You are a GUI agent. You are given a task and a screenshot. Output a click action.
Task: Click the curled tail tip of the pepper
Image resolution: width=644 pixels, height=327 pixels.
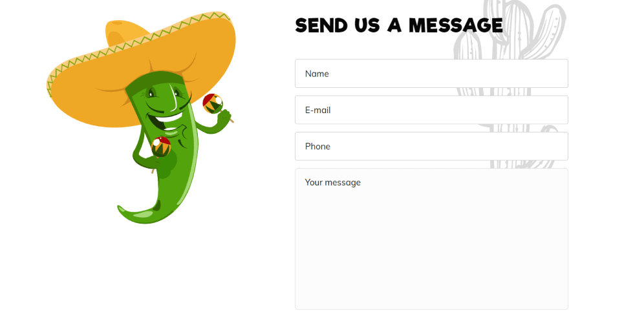(x=127, y=213)
